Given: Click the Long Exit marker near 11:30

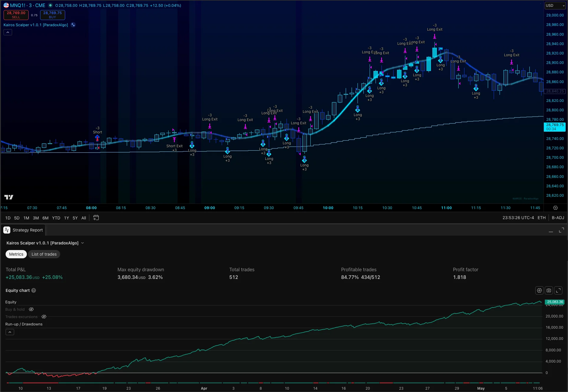Looking at the screenshot, I should 511,62.
